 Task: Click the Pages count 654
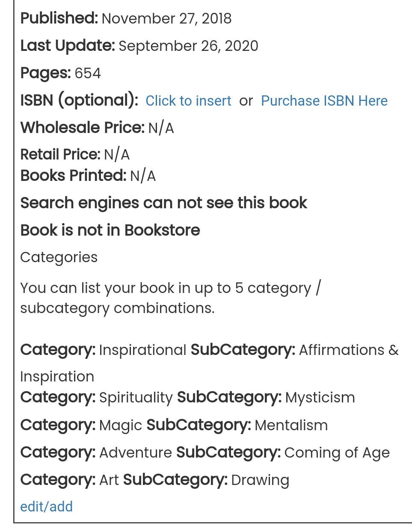pos(88,74)
